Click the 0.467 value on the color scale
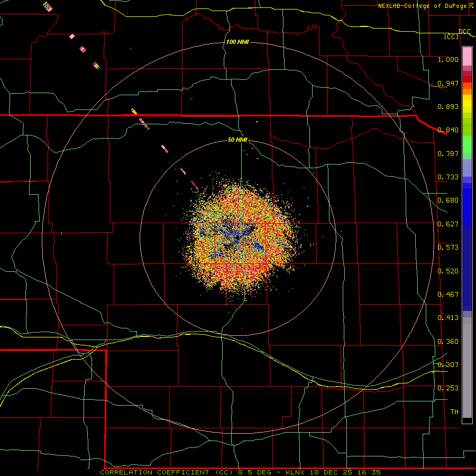Screen dimensions: 476x476 448,295
